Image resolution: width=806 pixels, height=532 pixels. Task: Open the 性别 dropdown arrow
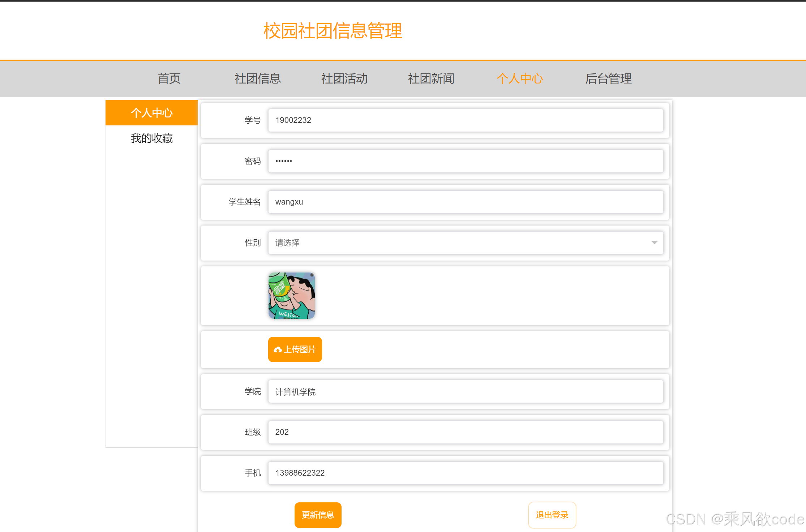pyautogui.click(x=654, y=243)
